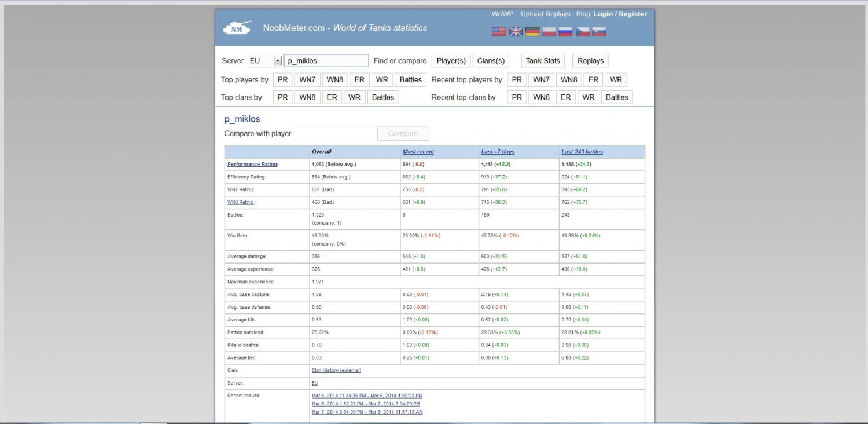Viewport: 868px width, 424px height.
Task: Choose the UK flag language
Action: pyautogui.click(x=516, y=32)
